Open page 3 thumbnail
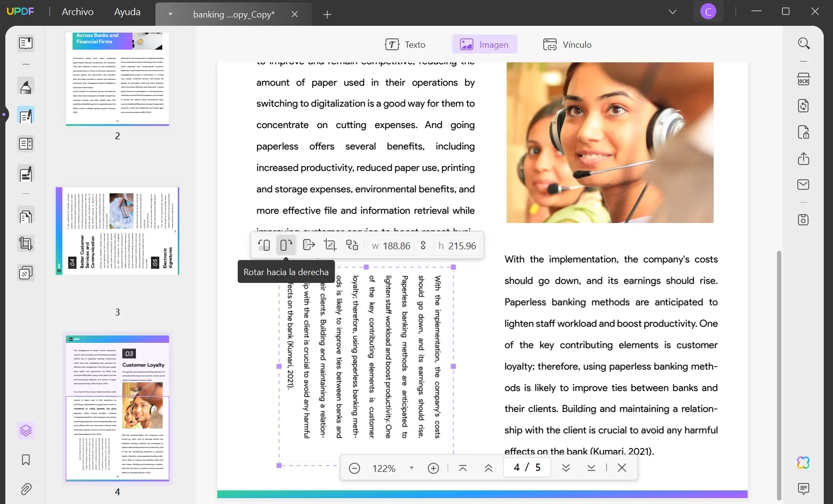833x504 pixels. point(117,231)
